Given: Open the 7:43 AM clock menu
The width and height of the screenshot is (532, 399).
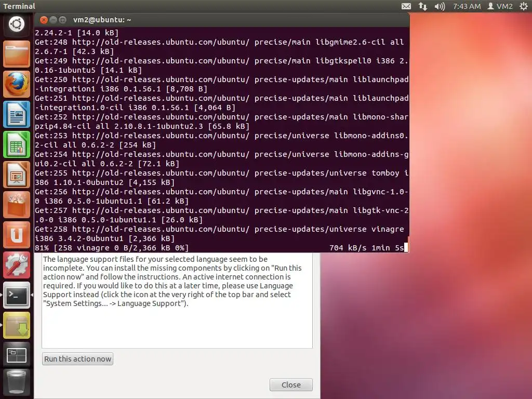Looking at the screenshot, I should (467, 6).
